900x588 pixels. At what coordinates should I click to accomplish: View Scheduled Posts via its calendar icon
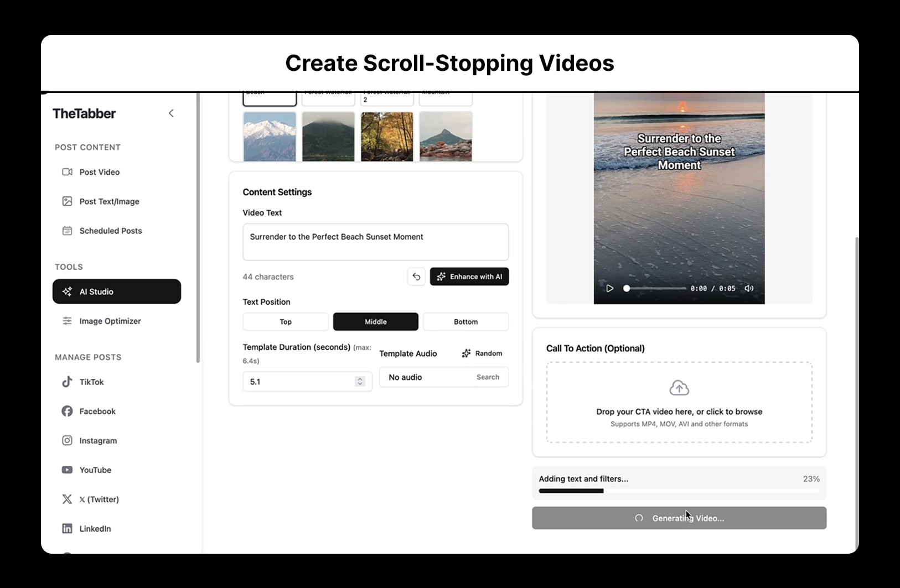click(67, 231)
